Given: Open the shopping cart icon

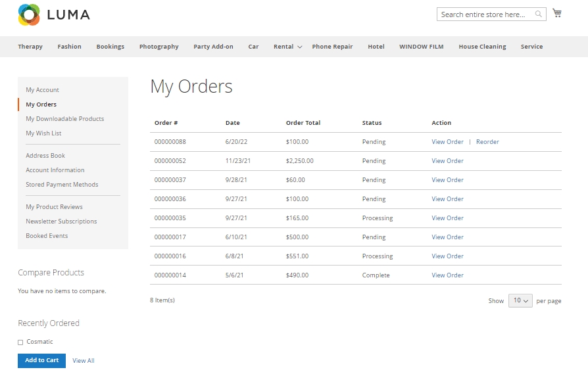Looking at the screenshot, I should (557, 13).
